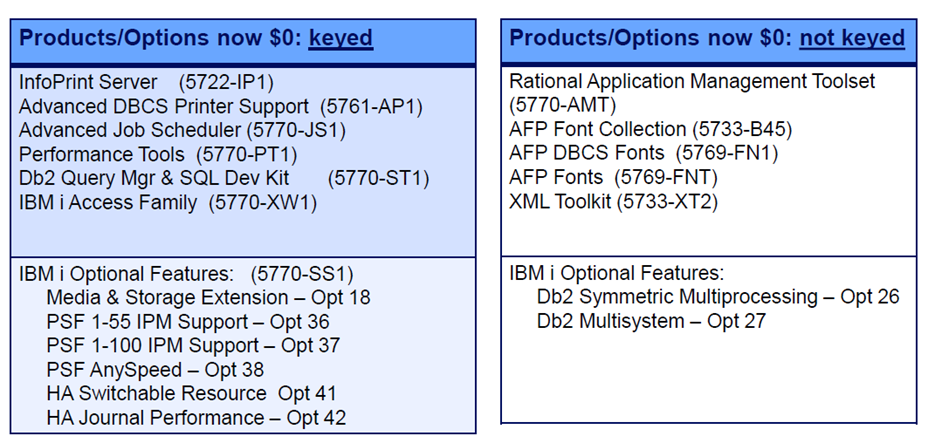Select HA Switchable Resource Opt 41

click(x=191, y=394)
